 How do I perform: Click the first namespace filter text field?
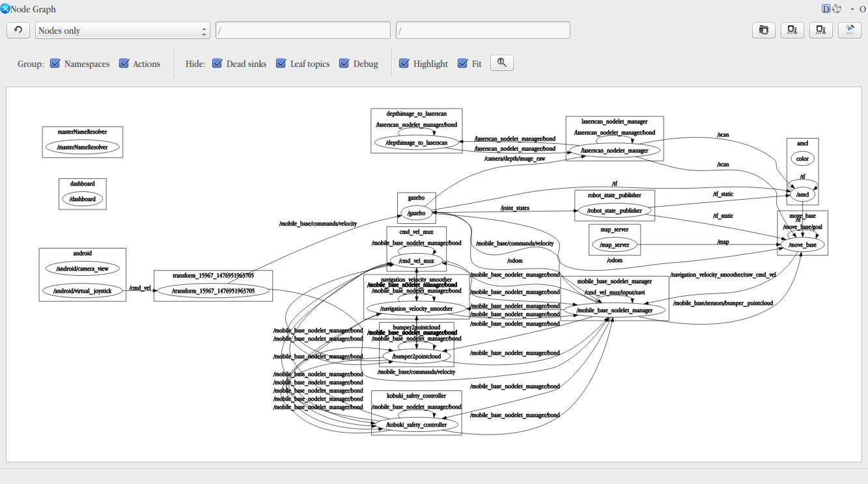303,31
